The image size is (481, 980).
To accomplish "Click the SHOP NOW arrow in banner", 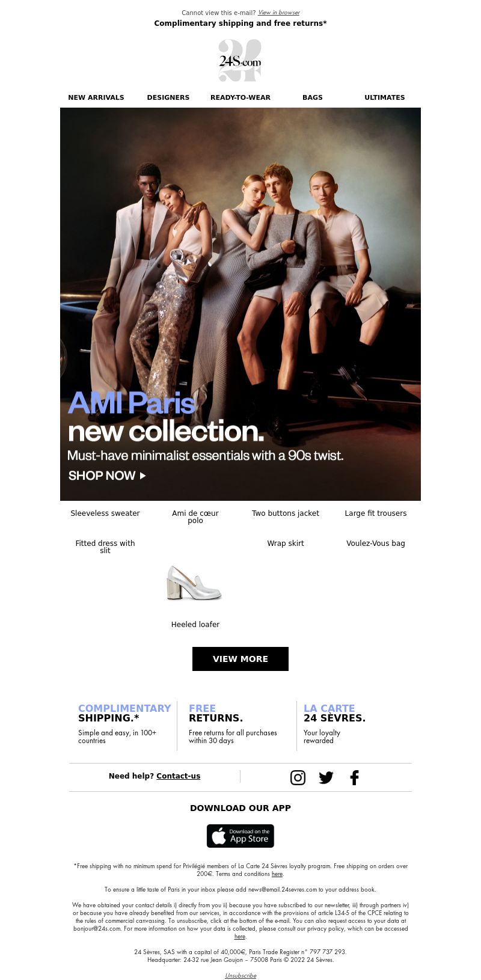I will click(x=107, y=476).
